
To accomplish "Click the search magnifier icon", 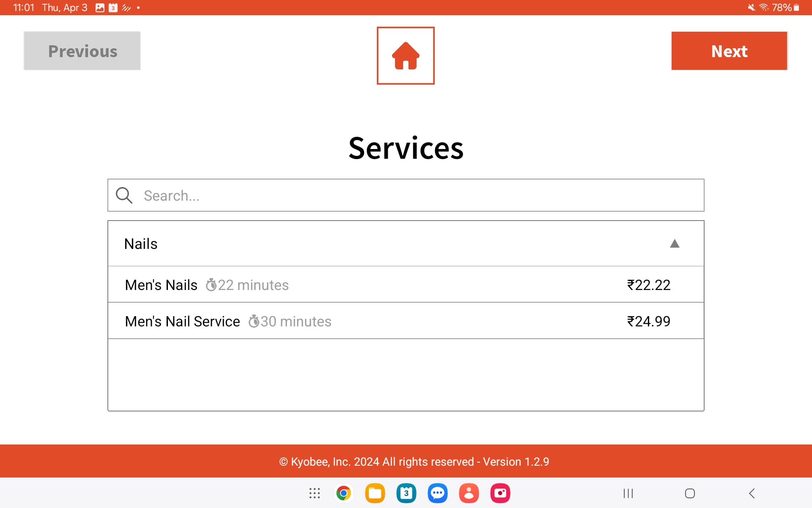I will pos(124,195).
